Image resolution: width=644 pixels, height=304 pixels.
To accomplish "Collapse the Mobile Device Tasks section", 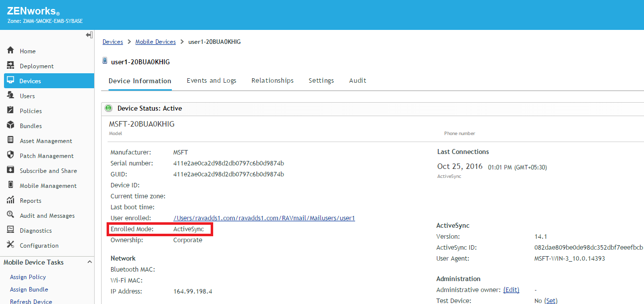I will (90, 262).
